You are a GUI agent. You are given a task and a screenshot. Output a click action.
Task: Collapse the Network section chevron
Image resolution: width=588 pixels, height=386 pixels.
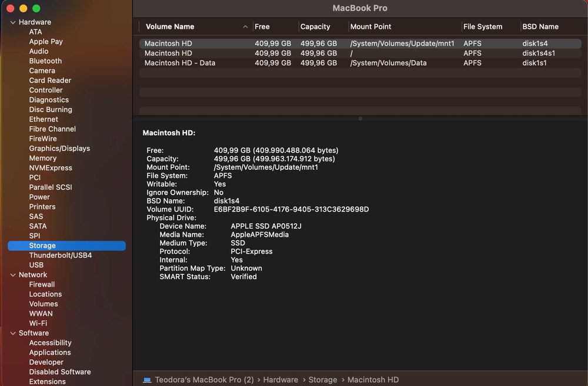click(x=13, y=275)
